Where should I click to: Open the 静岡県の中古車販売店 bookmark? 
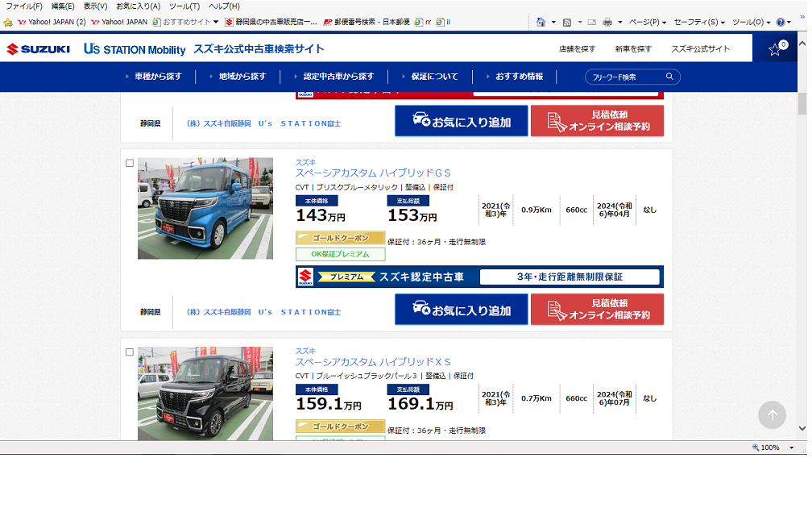tap(271, 22)
